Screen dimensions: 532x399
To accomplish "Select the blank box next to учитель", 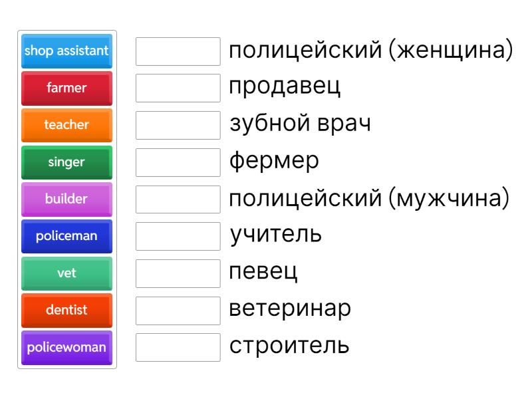I will [x=178, y=236].
